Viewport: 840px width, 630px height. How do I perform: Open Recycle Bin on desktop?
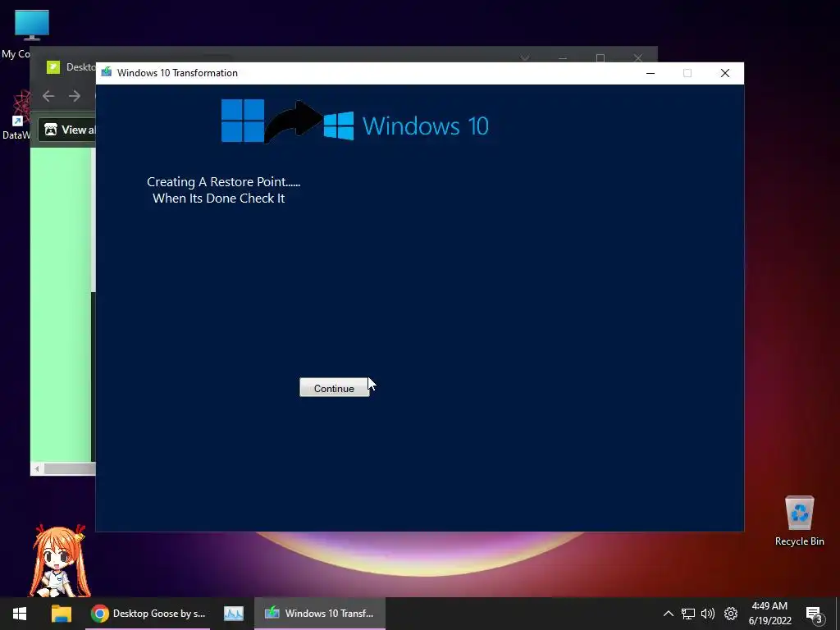pyautogui.click(x=799, y=521)
